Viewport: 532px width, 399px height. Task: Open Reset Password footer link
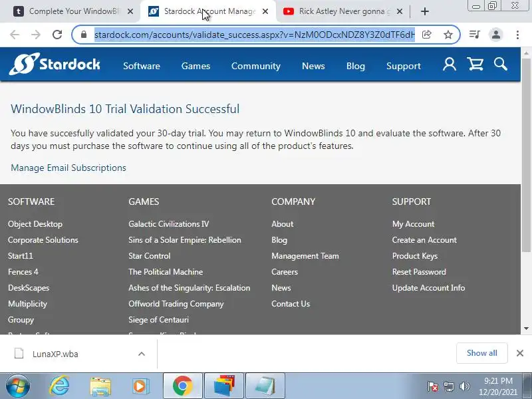pyautogui.click(x=419, y=272)
